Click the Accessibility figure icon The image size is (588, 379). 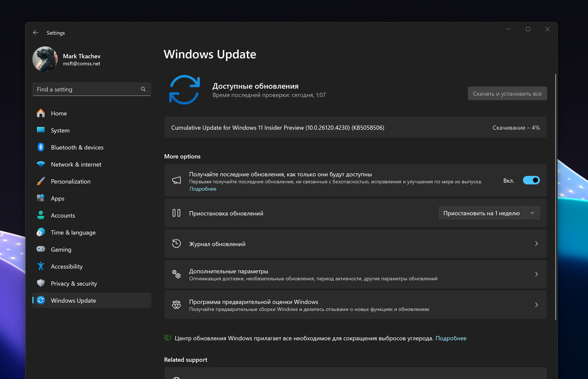[x=41, y=266]
